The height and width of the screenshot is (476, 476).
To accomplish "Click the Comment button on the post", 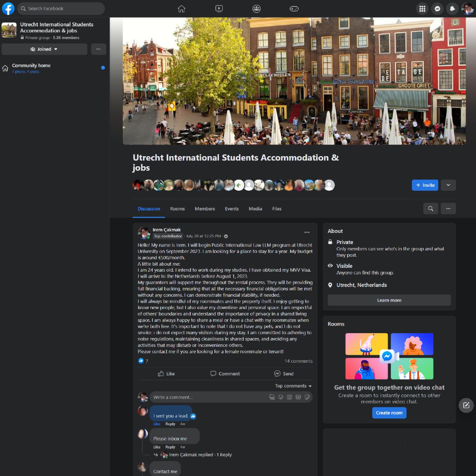I will tap(225, 374).
